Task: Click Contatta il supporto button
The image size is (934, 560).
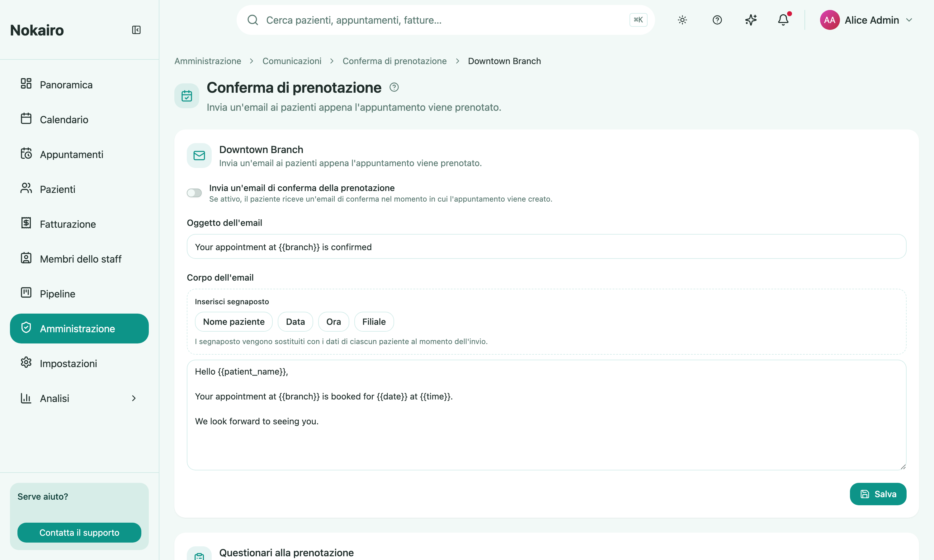Action: [79, 532]
